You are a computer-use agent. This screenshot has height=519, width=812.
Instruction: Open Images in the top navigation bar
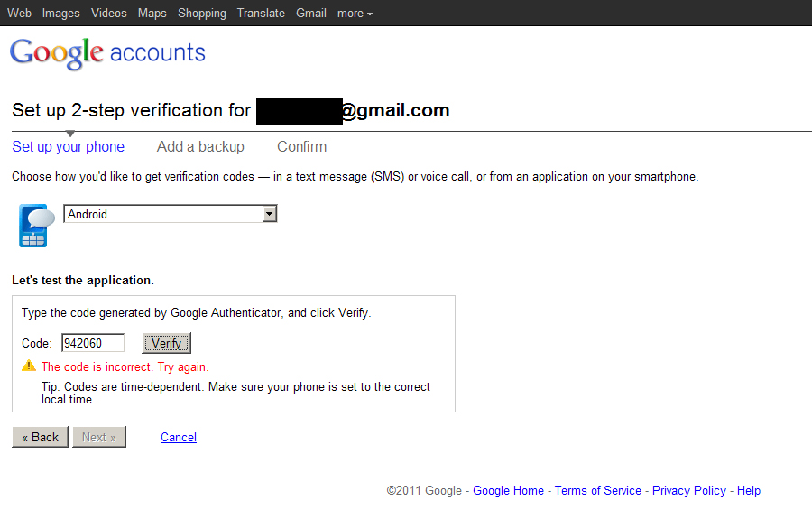(61, 13)
